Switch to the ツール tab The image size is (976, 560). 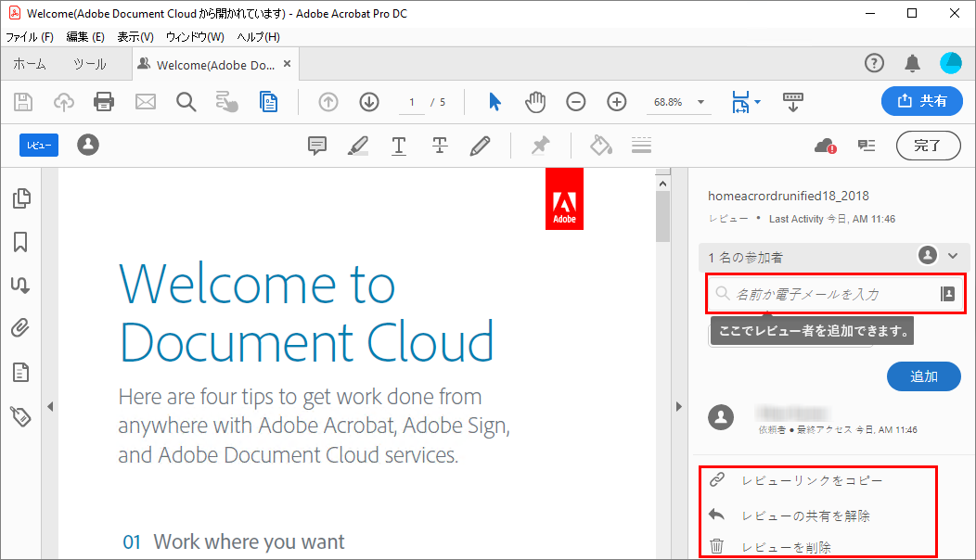point(90,64)
